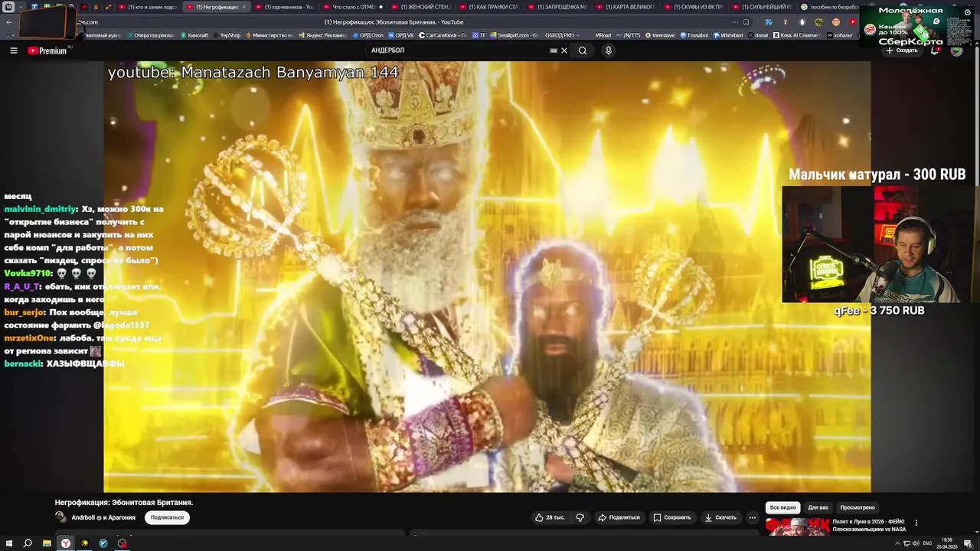Switch to tab (1) ЗАПРЕЩЁНКА
The height and width of the screenshot is (551, 980).
559,7
